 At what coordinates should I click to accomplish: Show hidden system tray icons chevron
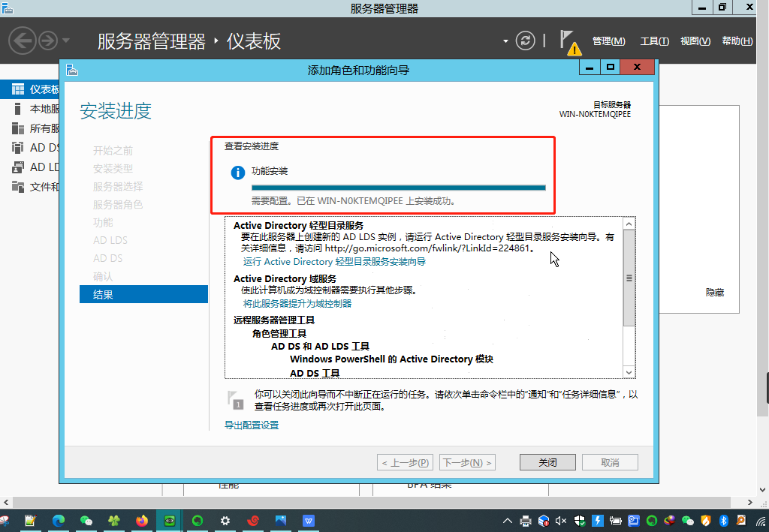[x=508, y=521]
